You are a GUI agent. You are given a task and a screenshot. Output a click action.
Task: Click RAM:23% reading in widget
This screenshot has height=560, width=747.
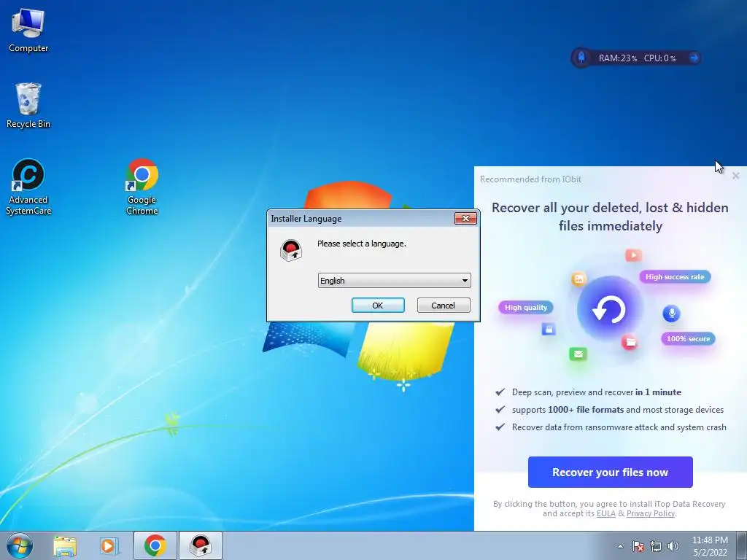617,58
